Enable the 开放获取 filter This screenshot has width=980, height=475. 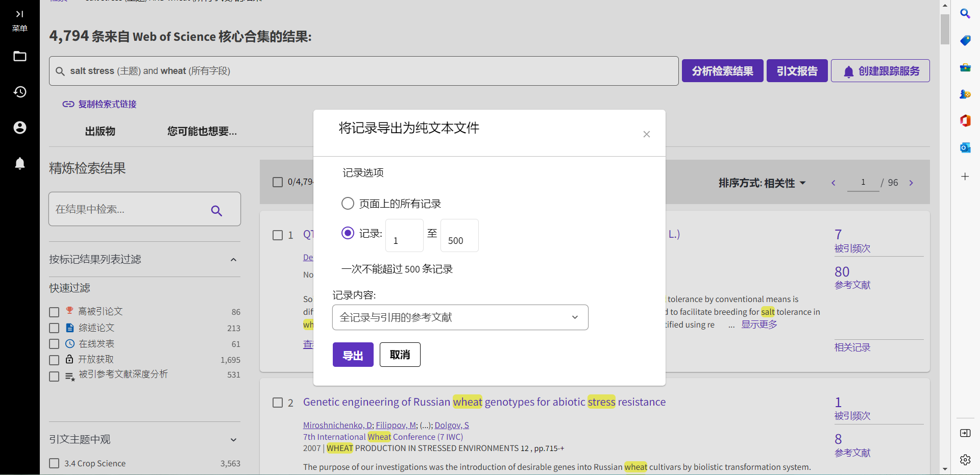[x=54, y=360]
